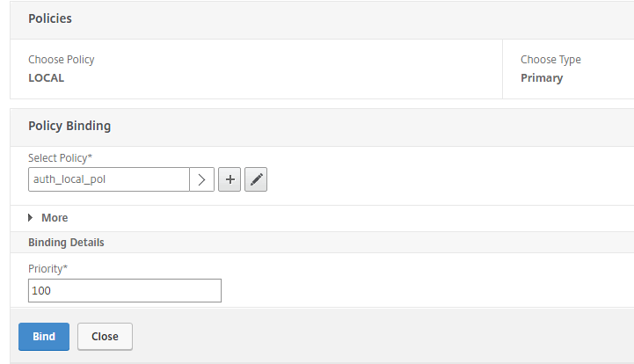Click the Binding Details header
This screenshot has height=364, width=634.
66,242
